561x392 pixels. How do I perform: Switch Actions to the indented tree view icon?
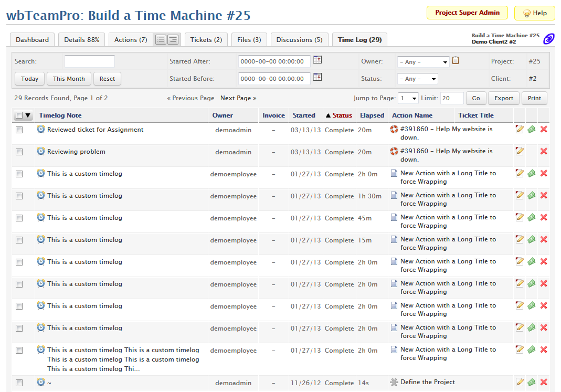click(x=173, y=39)
